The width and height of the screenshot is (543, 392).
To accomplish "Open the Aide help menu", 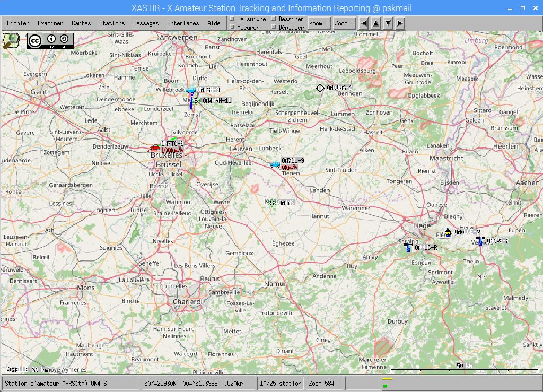I will (214, 23).
